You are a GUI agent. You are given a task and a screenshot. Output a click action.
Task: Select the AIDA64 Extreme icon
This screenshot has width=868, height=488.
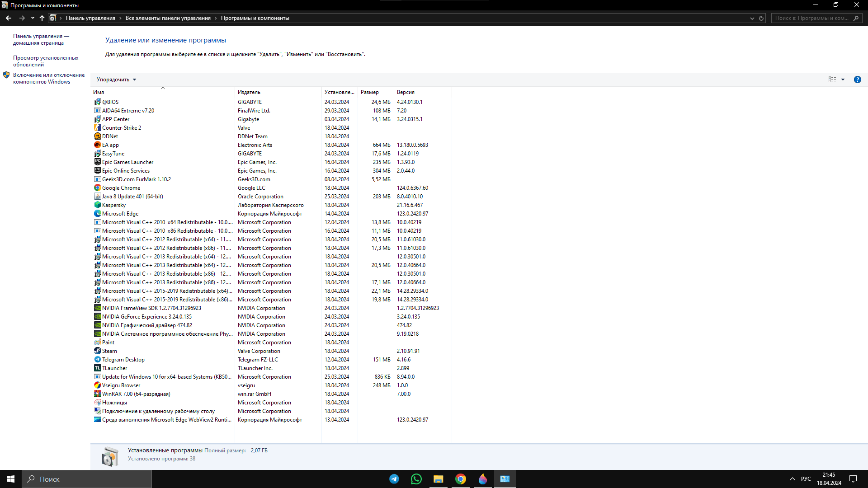(97, 111)
